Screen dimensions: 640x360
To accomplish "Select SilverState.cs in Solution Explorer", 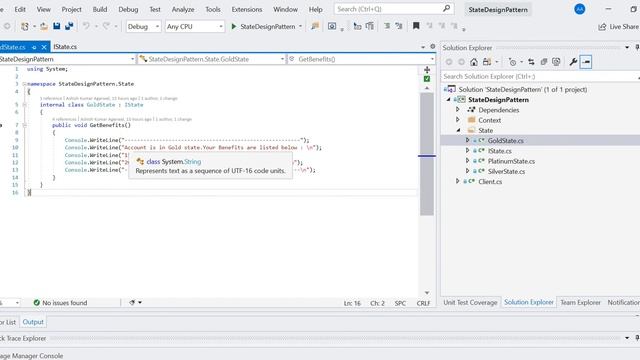I will (506, 171).
